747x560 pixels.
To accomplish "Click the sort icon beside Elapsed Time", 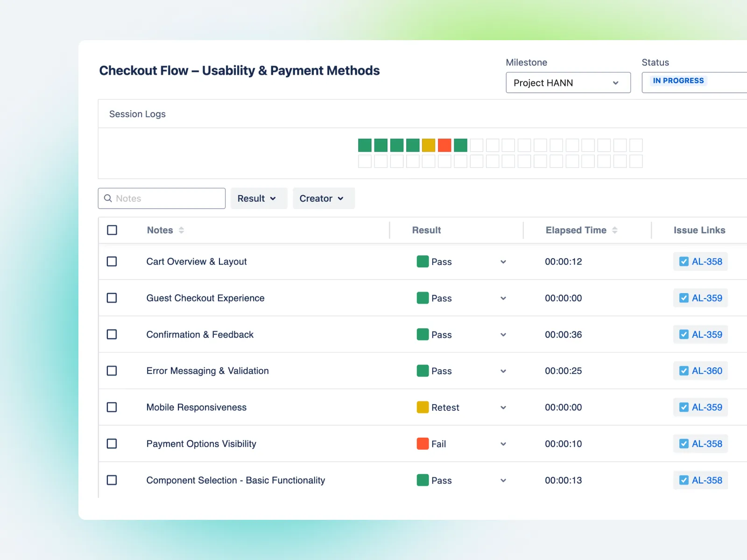I will click(x=615, y=230).
